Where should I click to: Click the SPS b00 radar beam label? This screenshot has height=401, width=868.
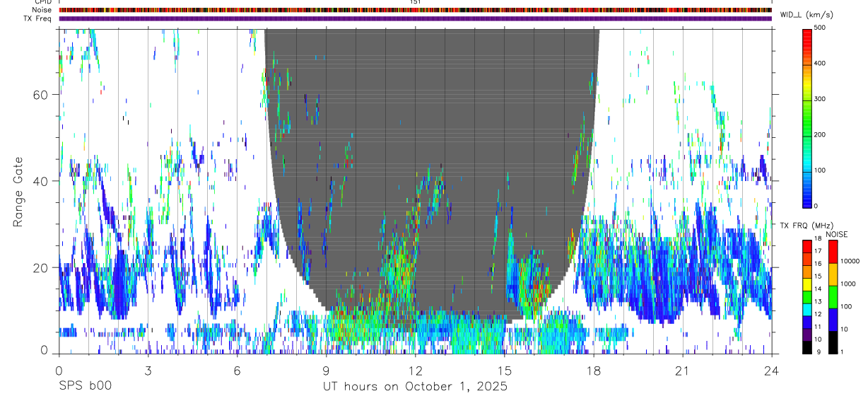84,386
